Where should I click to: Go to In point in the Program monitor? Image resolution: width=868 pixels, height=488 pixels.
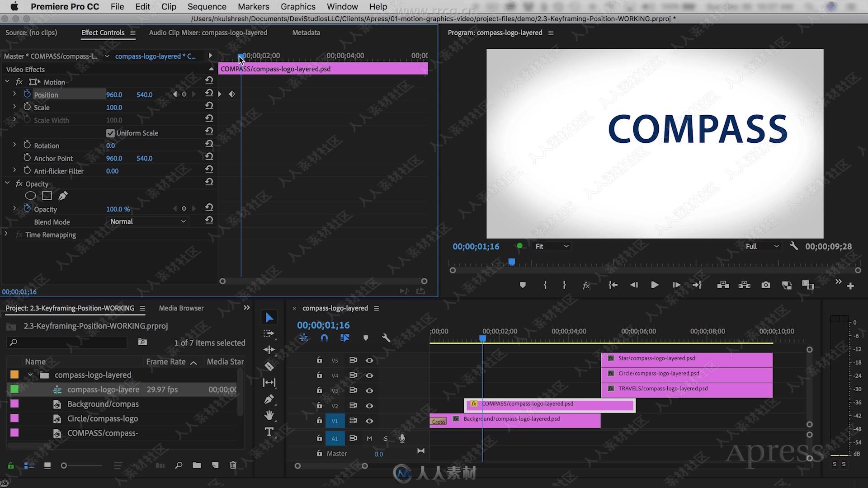pyautogui.click(x=613, y=285)
